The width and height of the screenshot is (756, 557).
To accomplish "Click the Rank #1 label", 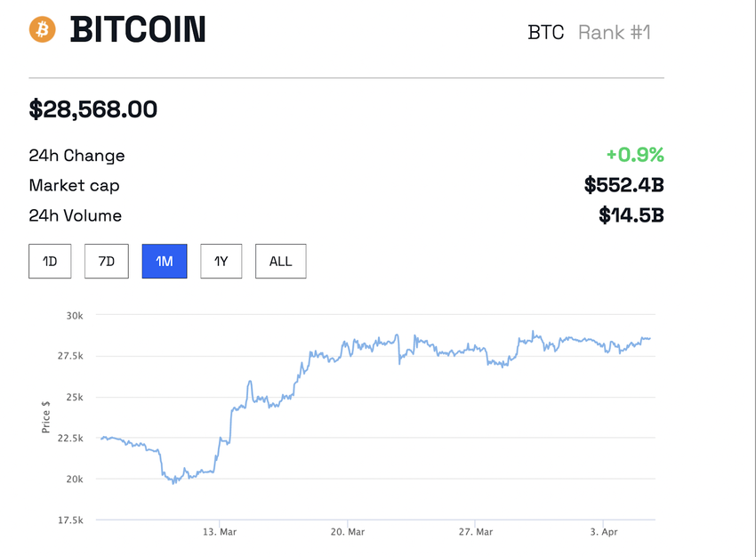I will click(x=614, y=32).
